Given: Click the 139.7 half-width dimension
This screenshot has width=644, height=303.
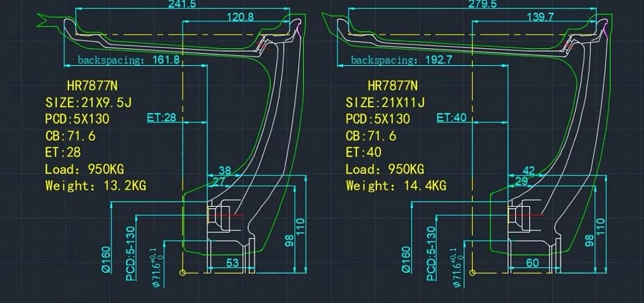Looking at the screenshot, I should (539, 17).
